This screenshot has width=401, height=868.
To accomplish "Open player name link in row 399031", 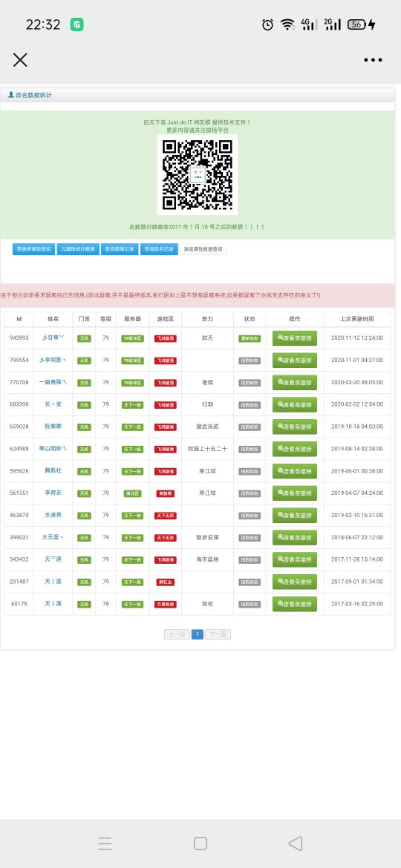I will point(53,537).
